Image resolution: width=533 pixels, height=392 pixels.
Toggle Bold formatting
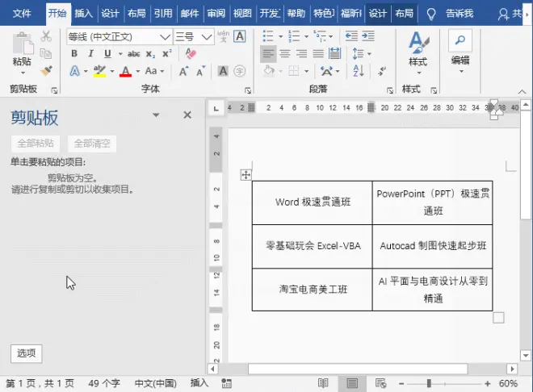click(74, 53)
